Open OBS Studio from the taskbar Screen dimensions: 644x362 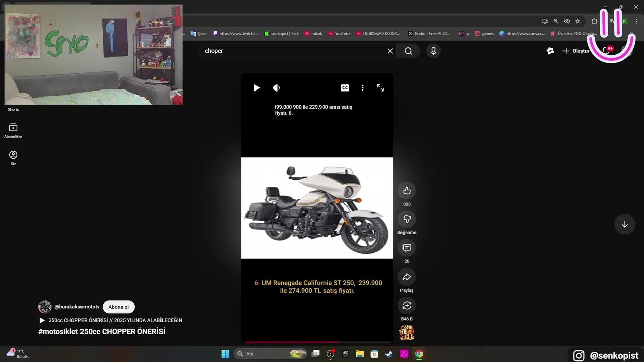[x=331, y=354]
